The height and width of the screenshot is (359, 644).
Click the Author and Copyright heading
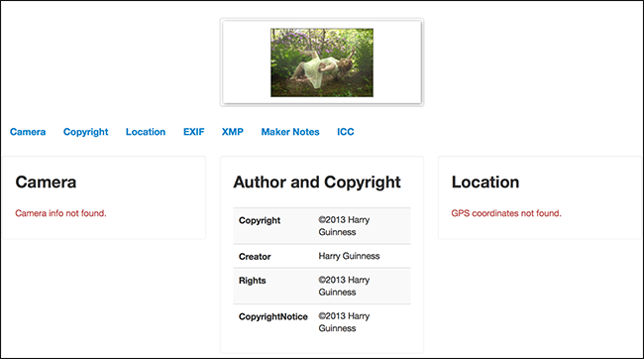[x=317, y=182]
